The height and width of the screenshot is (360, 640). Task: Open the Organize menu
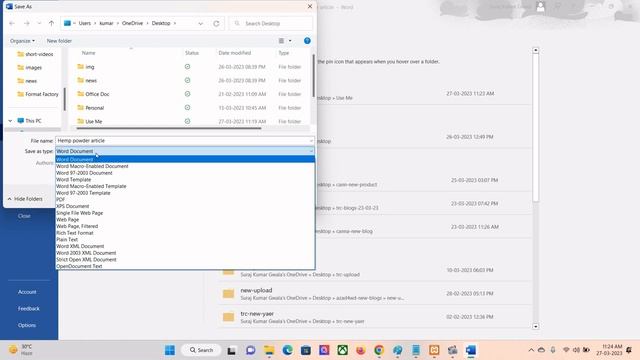pyautogui.click(x=22, y=41)
